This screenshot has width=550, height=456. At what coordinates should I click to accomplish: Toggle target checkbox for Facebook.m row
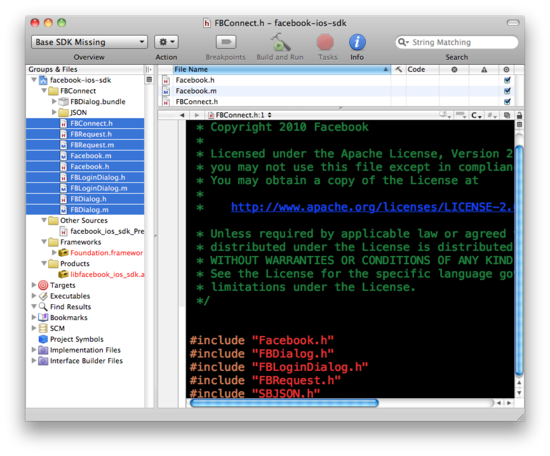click(507, 91)
